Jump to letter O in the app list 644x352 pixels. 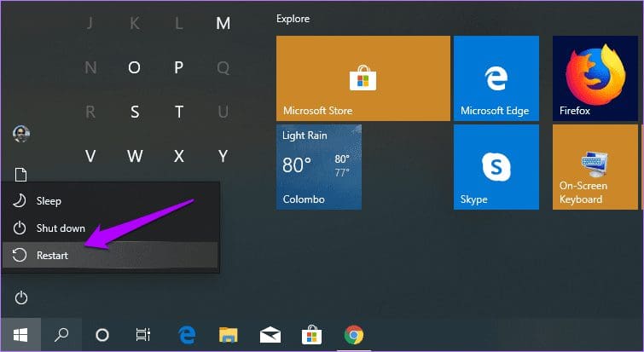[x=134, y=67]
